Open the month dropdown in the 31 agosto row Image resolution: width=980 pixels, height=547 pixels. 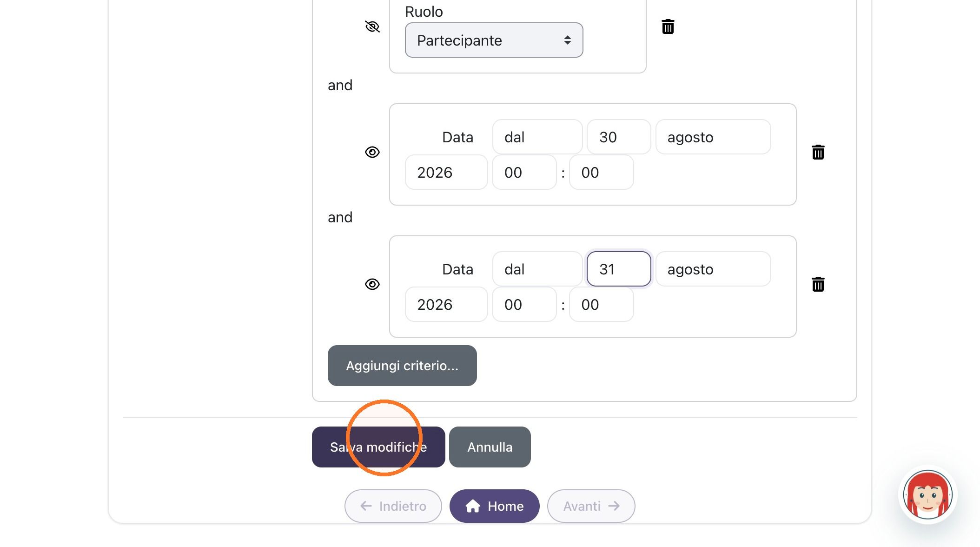713,269
